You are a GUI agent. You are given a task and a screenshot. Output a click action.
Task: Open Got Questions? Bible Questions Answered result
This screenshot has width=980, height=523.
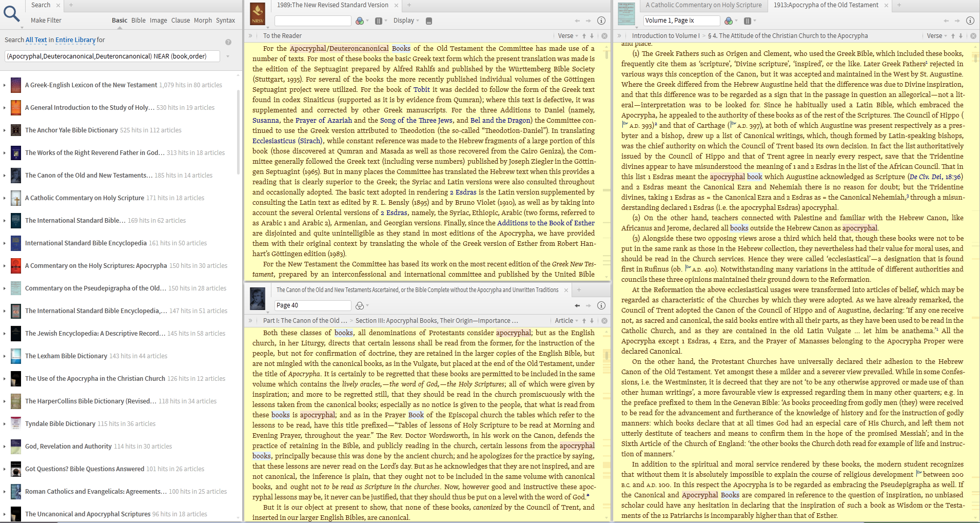[x=85, y=469]
